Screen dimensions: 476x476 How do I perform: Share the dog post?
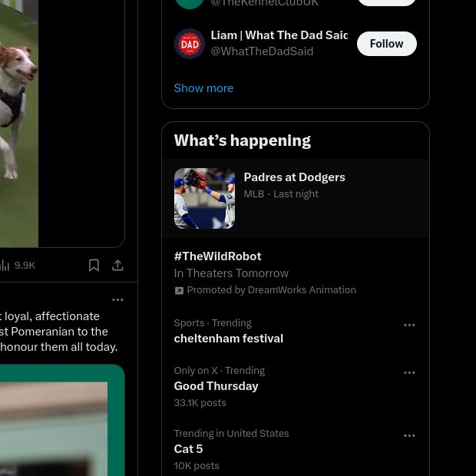point(117,266)
